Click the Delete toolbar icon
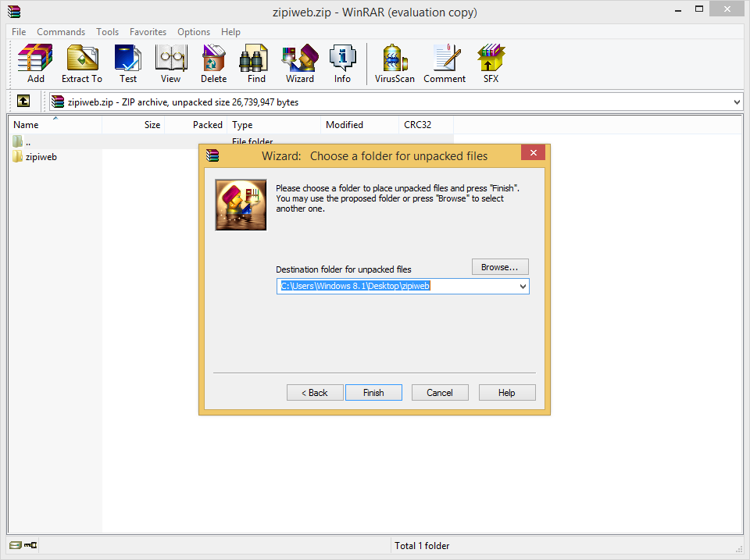750x560 pixels. point(213,63)
